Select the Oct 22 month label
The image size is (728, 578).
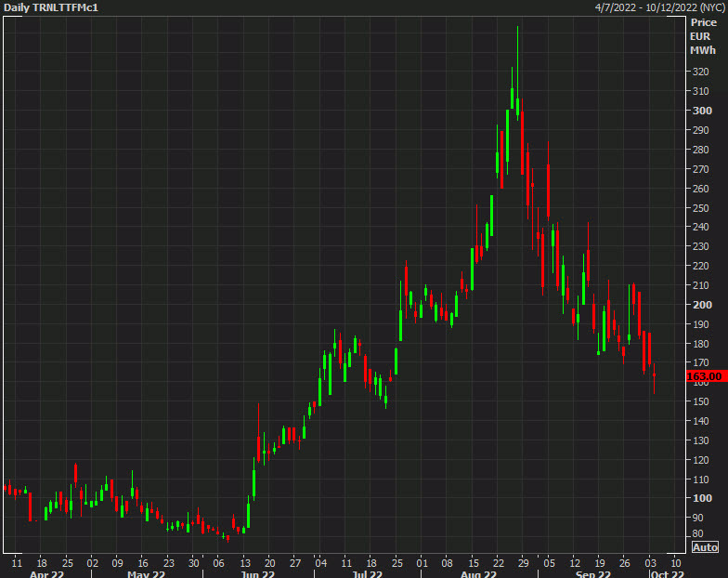click(x=667, y=574)
